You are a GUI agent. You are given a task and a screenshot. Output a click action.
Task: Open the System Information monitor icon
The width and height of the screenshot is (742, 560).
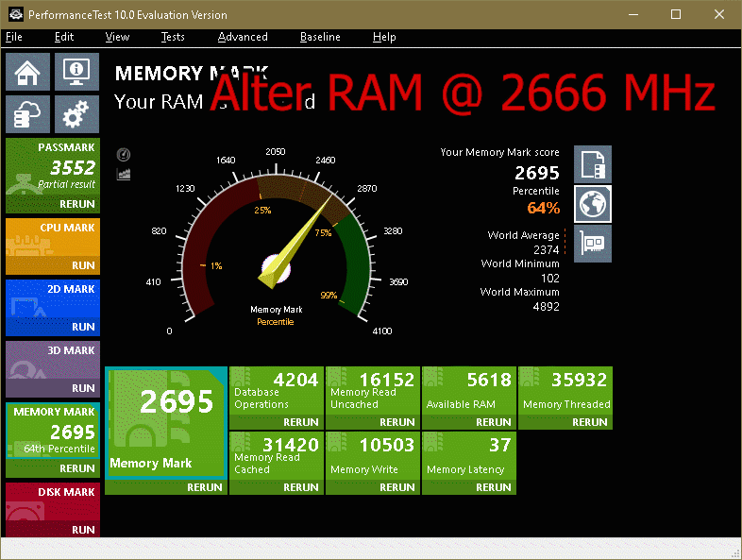click(x=76, y=72)
